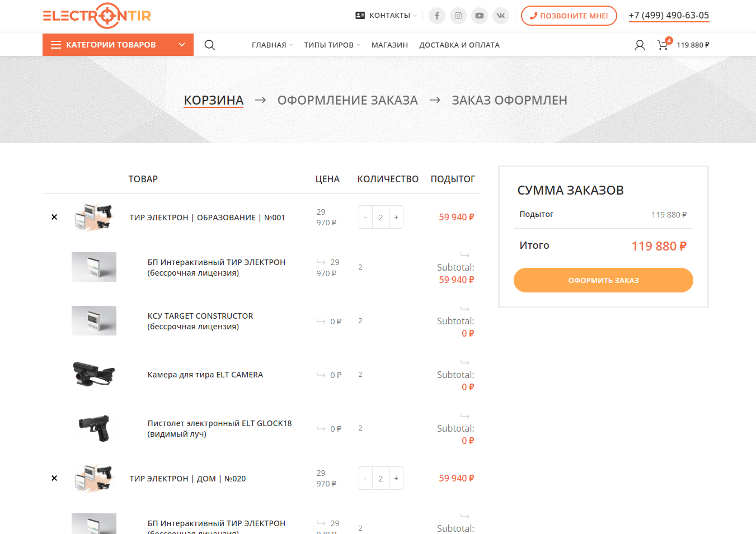This screenshot has width=756, height=534.
Task: Click the СУММА ЗАКАЗОВ heading
Action: [570, 190]
